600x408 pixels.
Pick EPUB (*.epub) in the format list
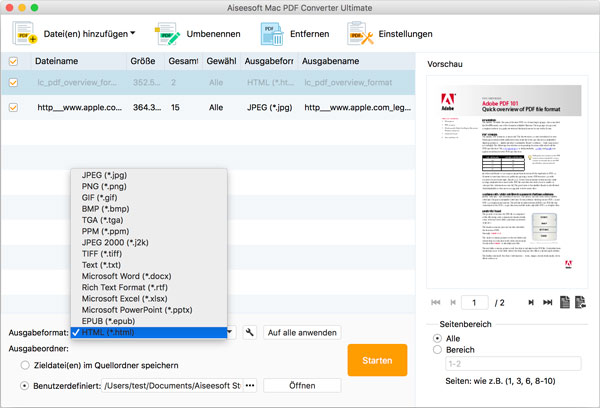click(x=110, y=321)
